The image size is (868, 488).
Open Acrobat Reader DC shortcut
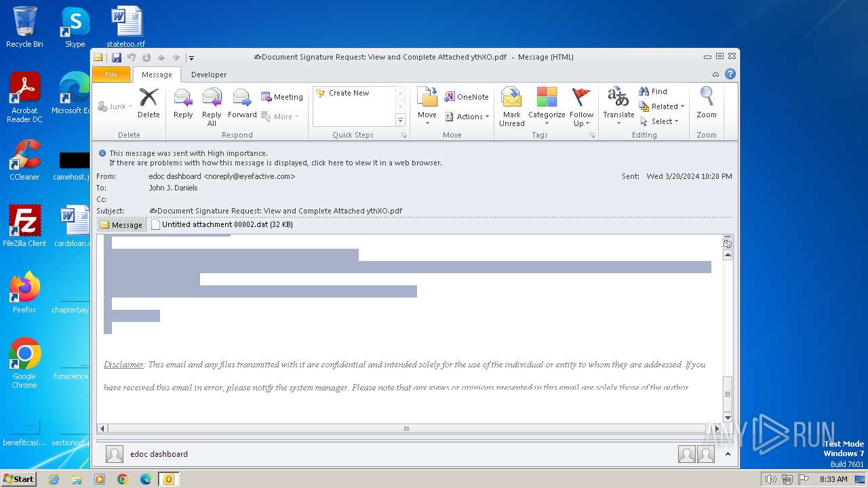pyautogui.click(x=24, y=98)
